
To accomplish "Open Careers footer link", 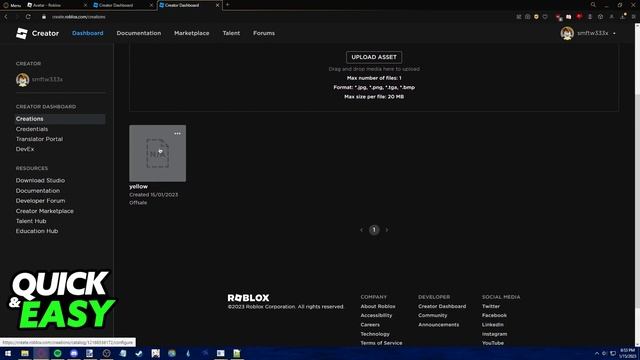I will [370, 325].
